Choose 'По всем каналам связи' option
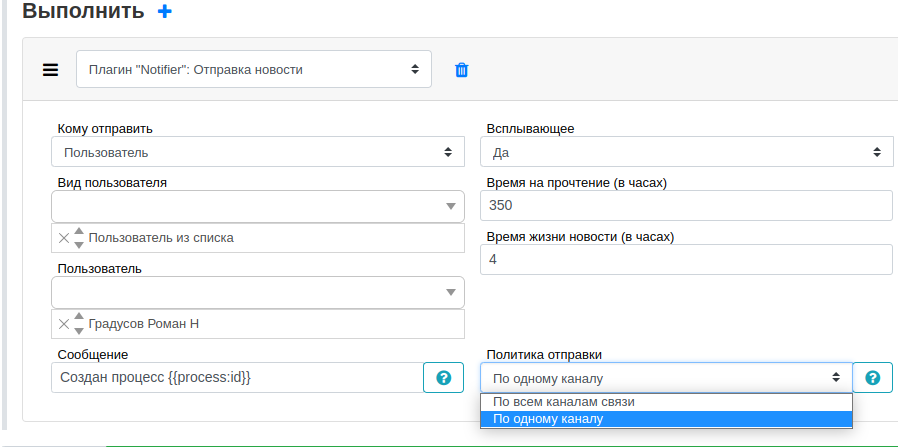This screenshot has height=447, width=898. click(666, 402)
